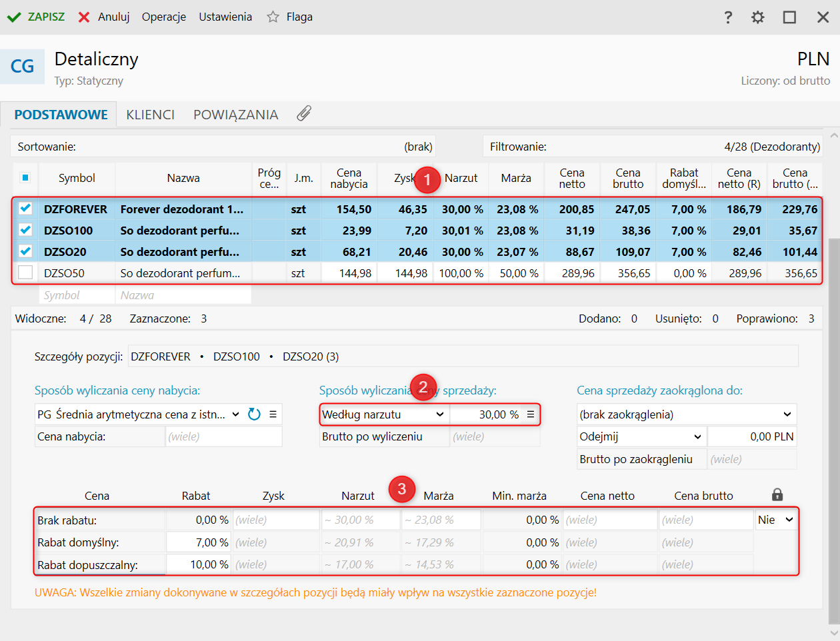
Task: Uncheck the DZFOREVER row checkbox
Action: click(x=25, y=209)
